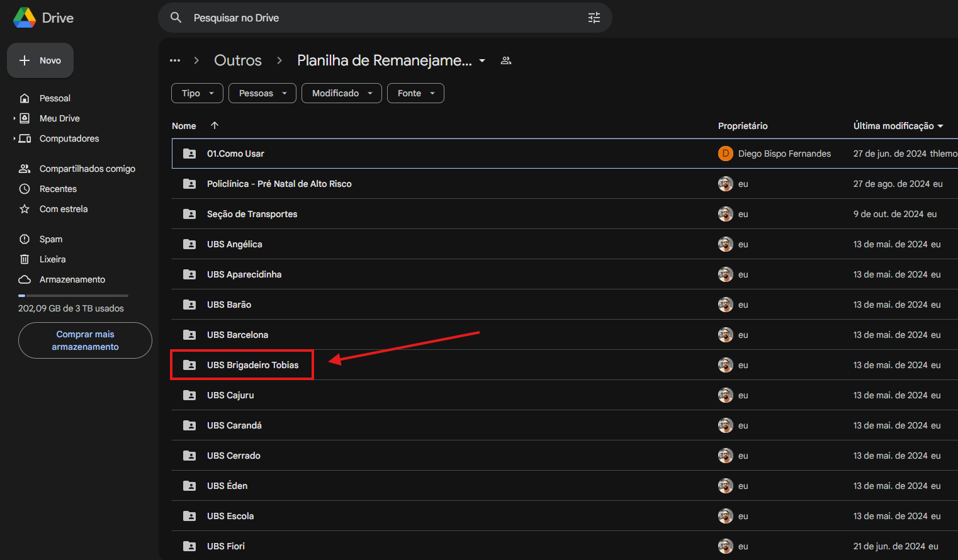Show Com estrela starred files
Image resolution: width=958 pixels, height=560 pixels.
click(63, 209)
